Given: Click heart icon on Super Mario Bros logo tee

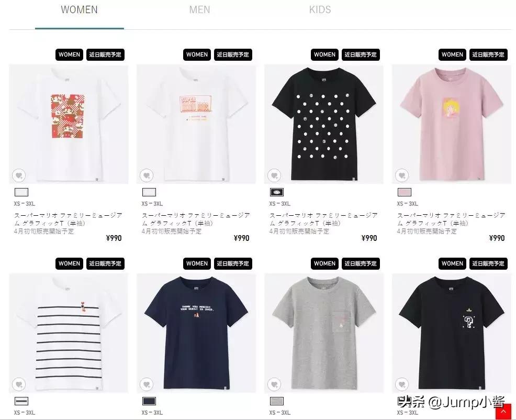Looking at the screenshot, I should pos(147,175).
